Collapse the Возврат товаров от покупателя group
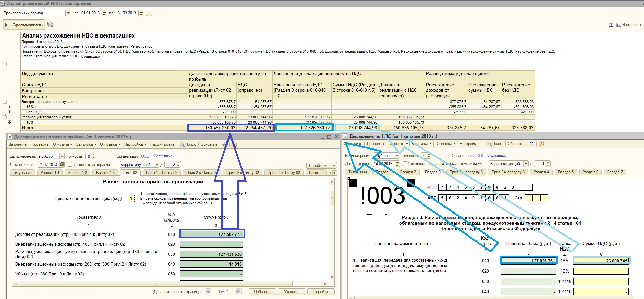Viewport: 644px width, 299px height. tap(5, 102)
